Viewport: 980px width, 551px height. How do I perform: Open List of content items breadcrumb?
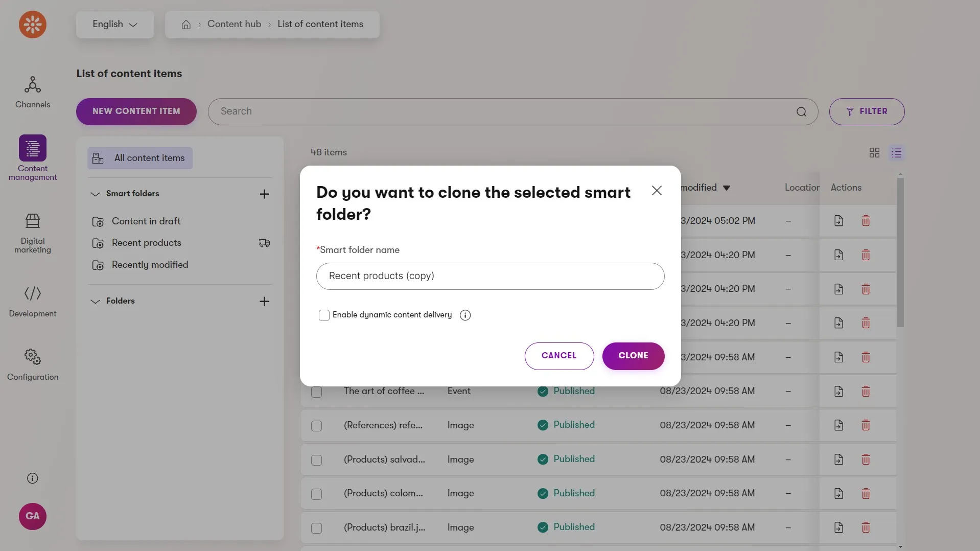pos(320,24)
